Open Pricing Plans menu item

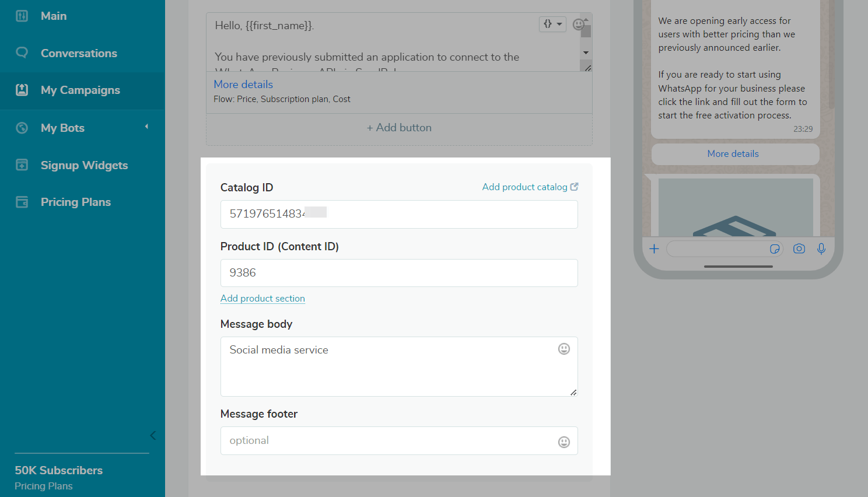76,202
